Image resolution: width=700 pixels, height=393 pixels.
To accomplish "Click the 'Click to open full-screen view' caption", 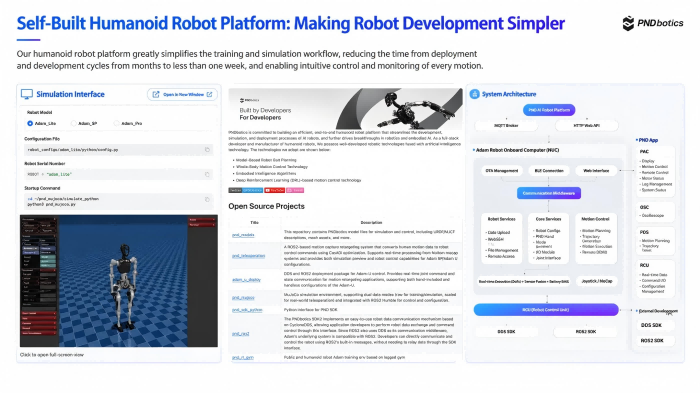I will [x=52, y=355].
